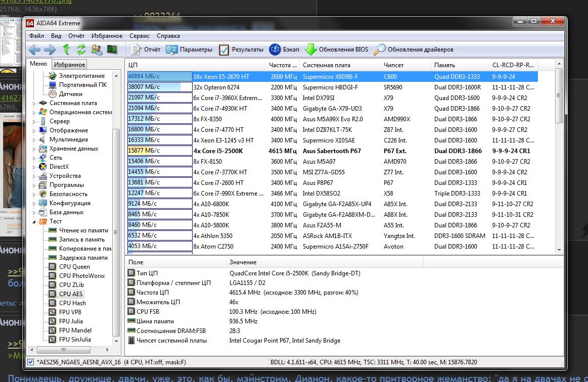The height and width of the screenshot is (382, 588).
Task: Open the FPU VP8 benchmark
Action: 70,312
